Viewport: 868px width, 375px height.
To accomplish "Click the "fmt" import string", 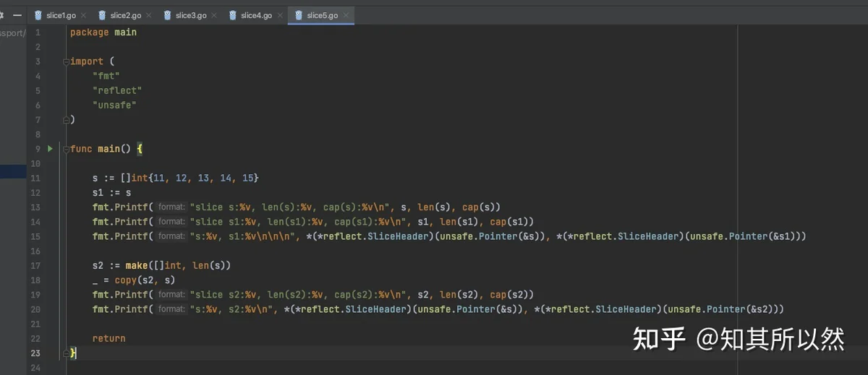I will click(106, 76).
